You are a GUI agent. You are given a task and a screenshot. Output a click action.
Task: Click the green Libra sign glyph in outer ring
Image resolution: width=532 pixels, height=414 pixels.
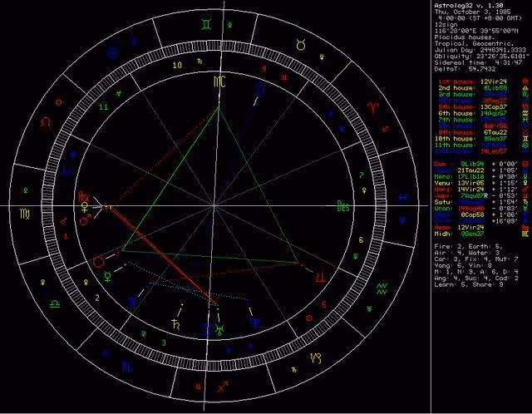click(55, 303)
